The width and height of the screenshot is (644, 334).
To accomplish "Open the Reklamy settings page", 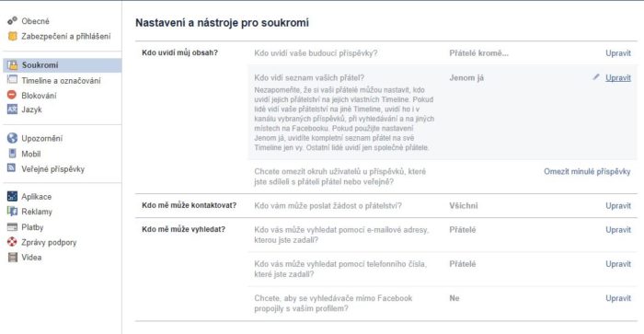I will (37, 212).
